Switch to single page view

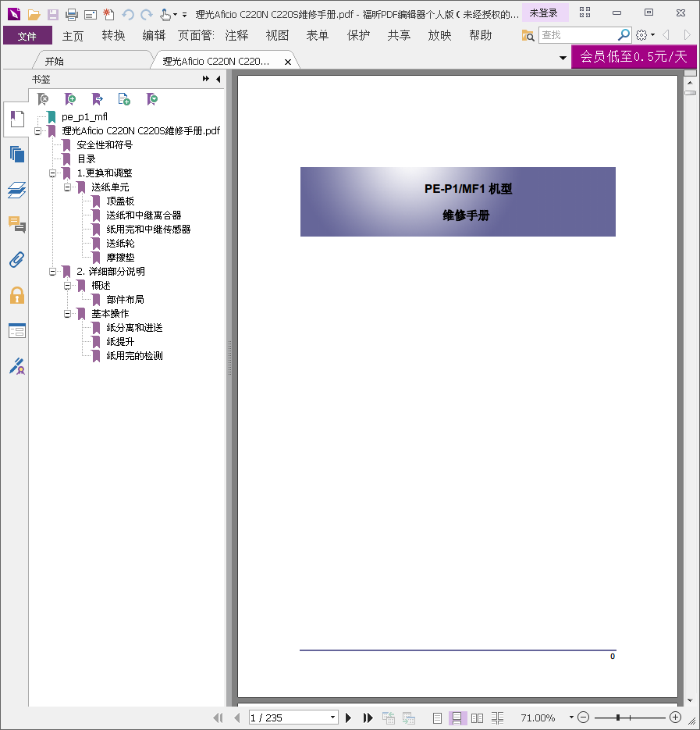[437, 718]
